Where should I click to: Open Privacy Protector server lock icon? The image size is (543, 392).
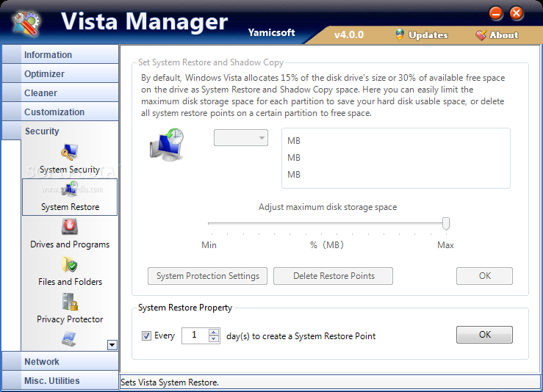70,302
